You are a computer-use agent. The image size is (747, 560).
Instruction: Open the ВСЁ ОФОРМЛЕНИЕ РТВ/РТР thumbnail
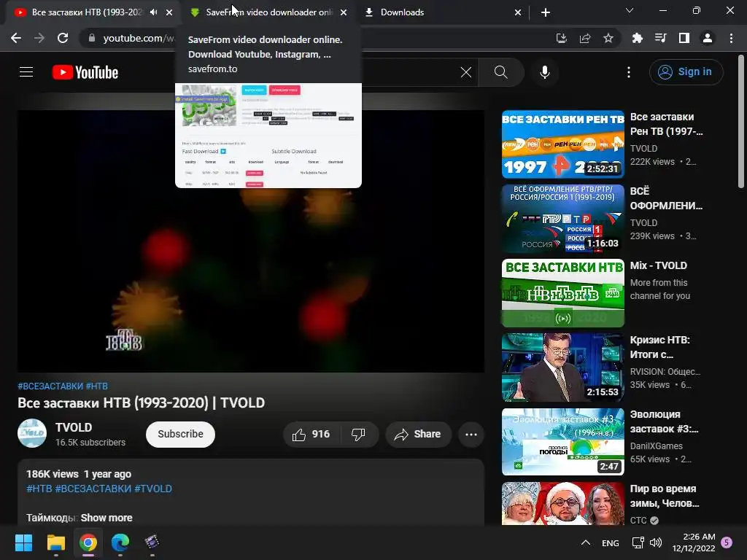(x=562, y=219)
